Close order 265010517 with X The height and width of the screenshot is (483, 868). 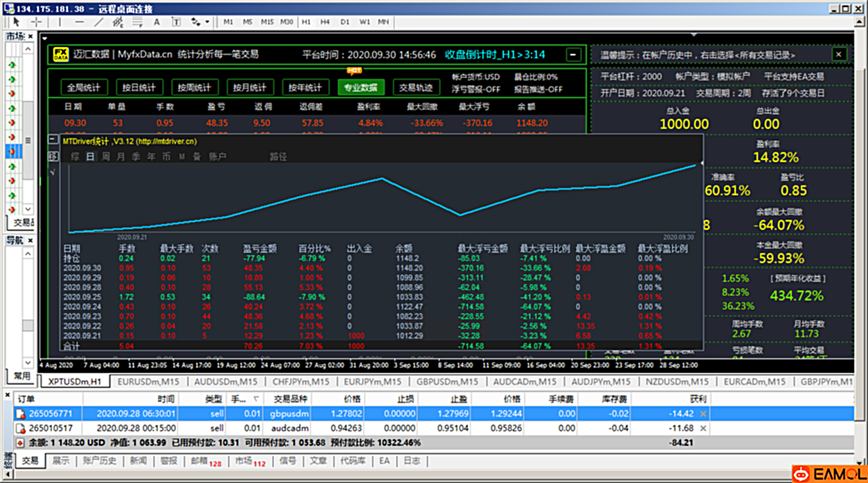click(703, 428)
